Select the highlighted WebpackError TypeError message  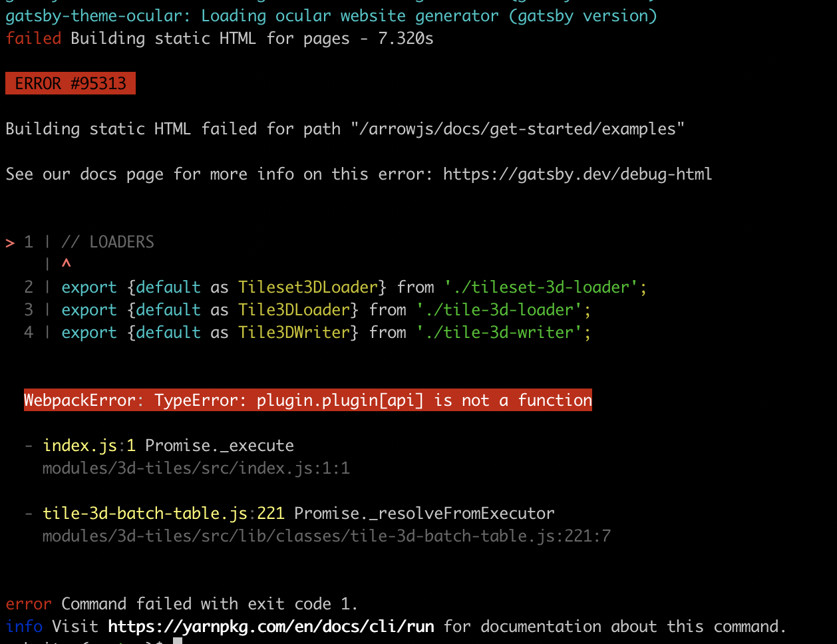pos(307,400)
